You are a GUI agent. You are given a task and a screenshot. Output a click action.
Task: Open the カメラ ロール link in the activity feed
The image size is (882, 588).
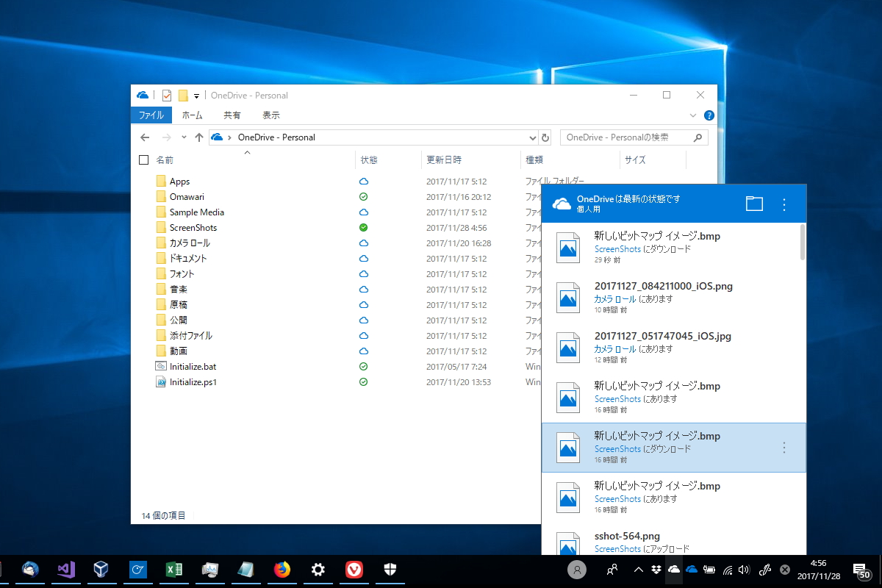pyautogui.click(x=614, y=298)
